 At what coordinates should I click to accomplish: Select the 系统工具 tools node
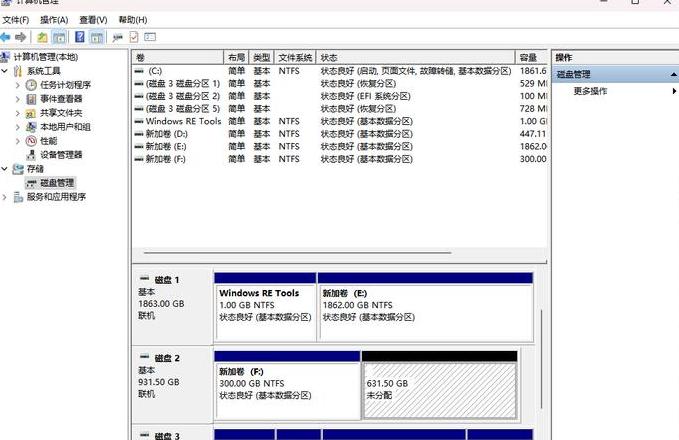click(44, 71)
